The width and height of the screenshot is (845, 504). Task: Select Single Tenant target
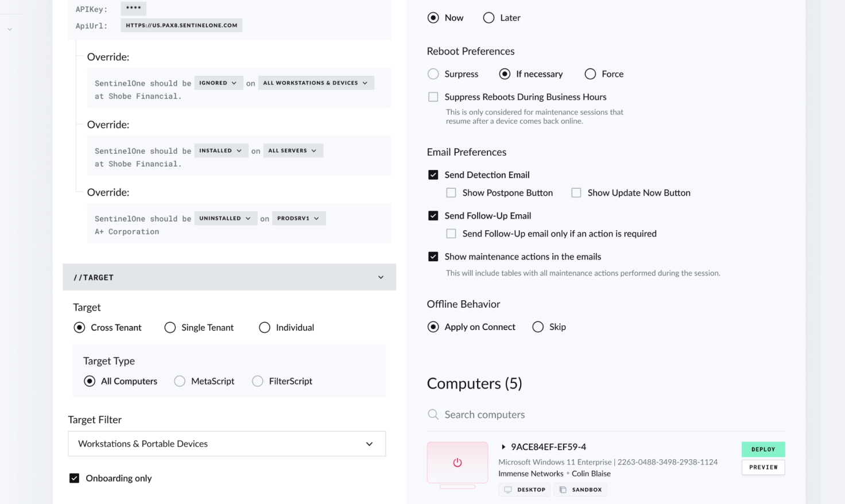click(170, 328)
